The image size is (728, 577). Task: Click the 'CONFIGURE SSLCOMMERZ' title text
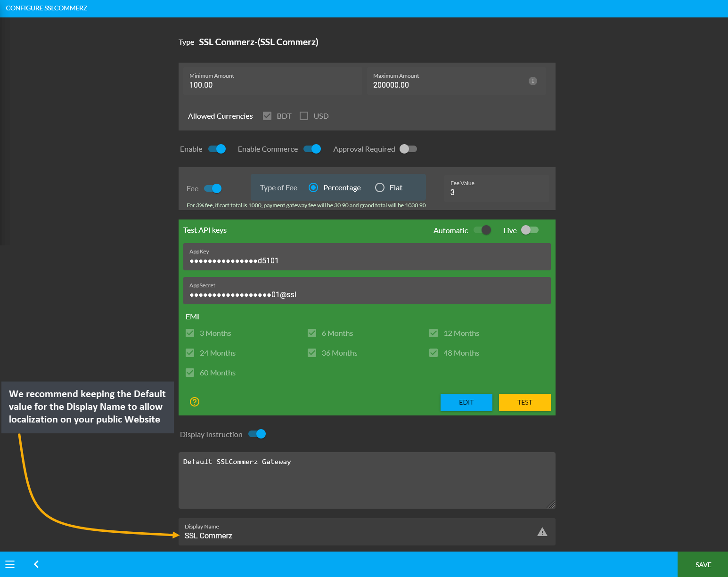[47, 8]
